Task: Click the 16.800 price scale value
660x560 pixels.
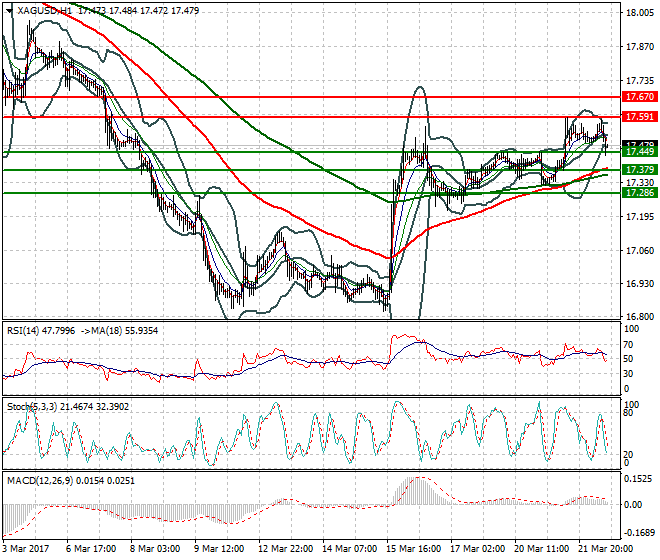Action: click(x=640, y=317)
